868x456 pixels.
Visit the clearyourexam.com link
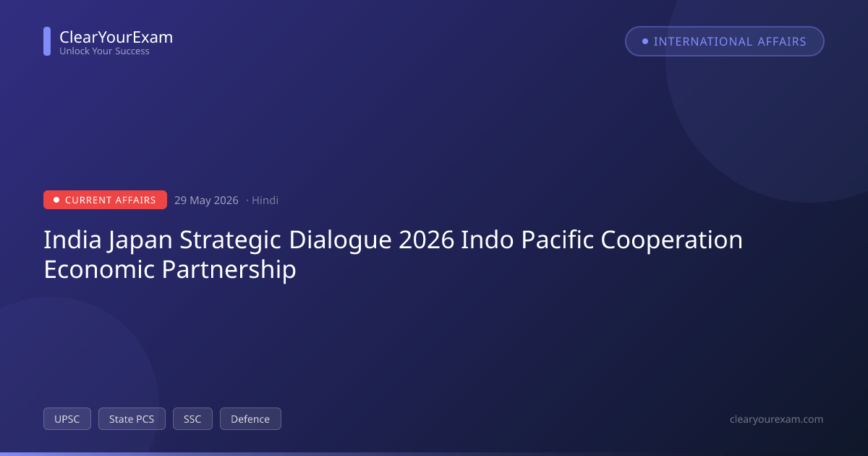777,419
